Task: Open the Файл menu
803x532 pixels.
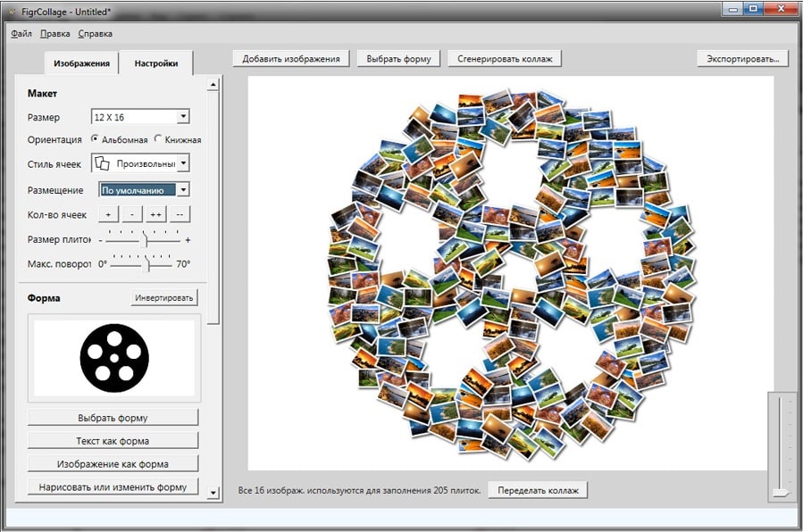Action: coord(21,34)
